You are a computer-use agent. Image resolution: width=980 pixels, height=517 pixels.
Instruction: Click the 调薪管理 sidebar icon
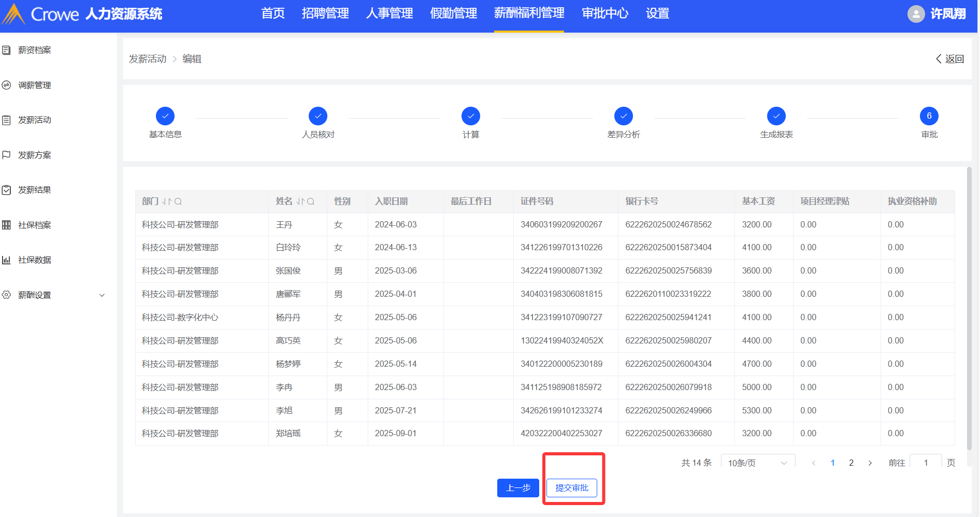[7, 85]
